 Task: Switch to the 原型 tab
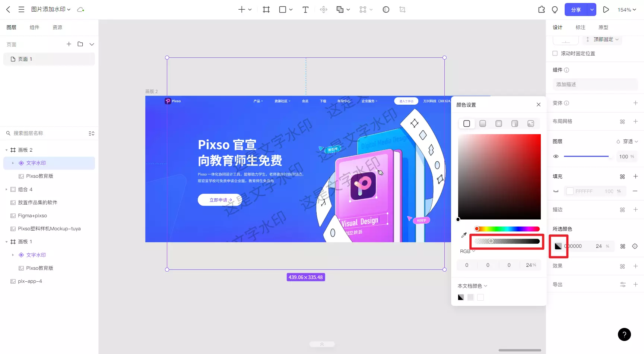603,27
